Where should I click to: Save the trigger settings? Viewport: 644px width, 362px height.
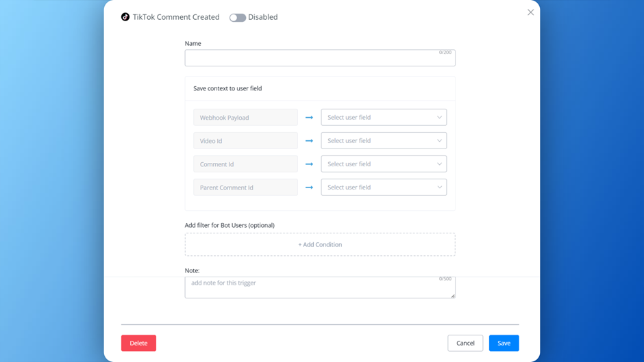(504, 343)
